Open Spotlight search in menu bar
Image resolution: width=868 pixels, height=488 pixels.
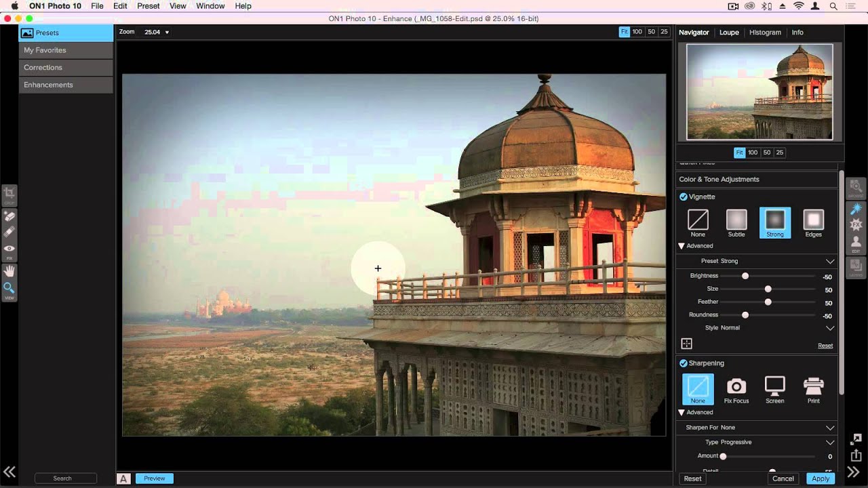(833, 6)
